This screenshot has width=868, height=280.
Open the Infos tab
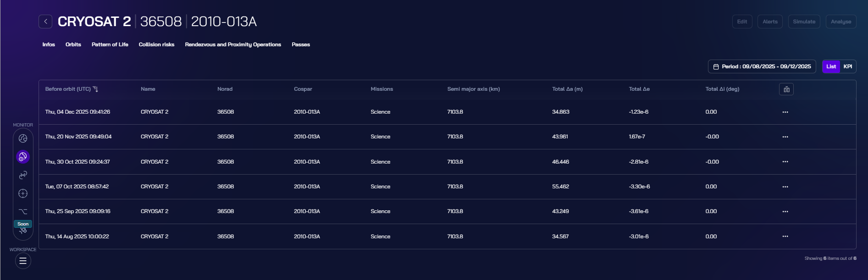49,44
